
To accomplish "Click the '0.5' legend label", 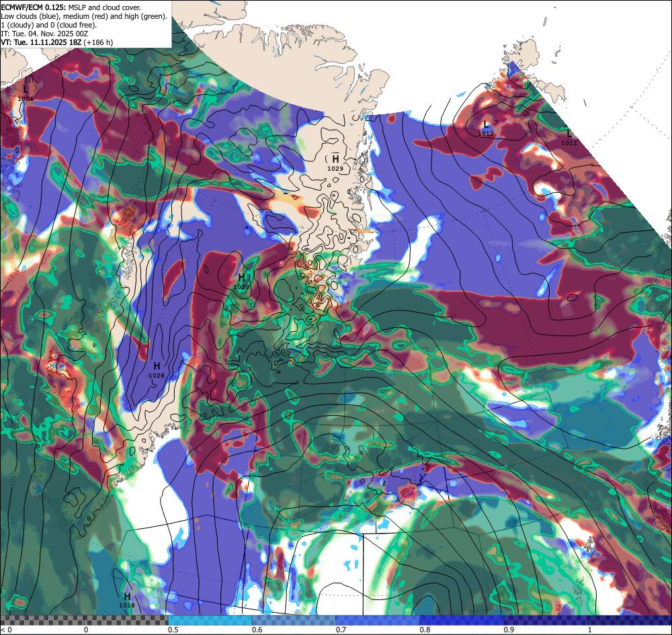I will pos(173,630).
